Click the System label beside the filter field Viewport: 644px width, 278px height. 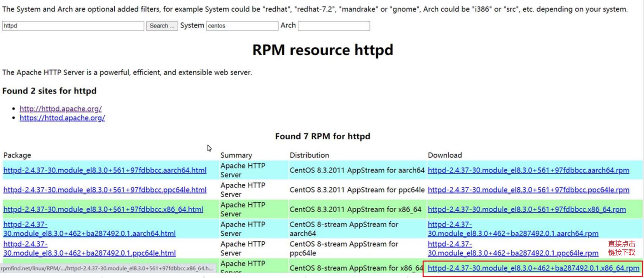pos(192,25)
